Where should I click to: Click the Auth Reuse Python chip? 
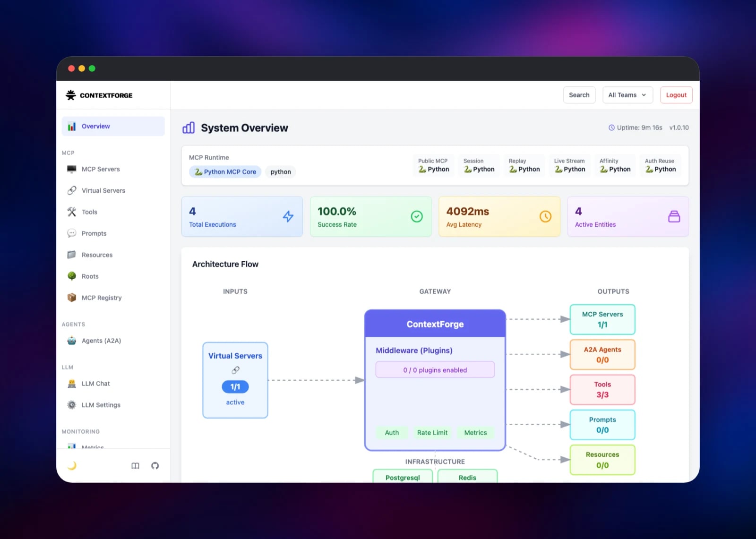661,165
